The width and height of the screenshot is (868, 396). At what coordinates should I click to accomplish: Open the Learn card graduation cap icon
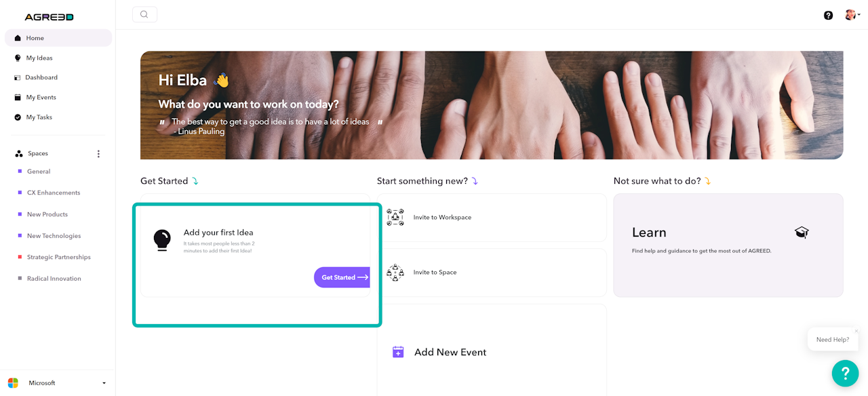(x=802, y=233)
